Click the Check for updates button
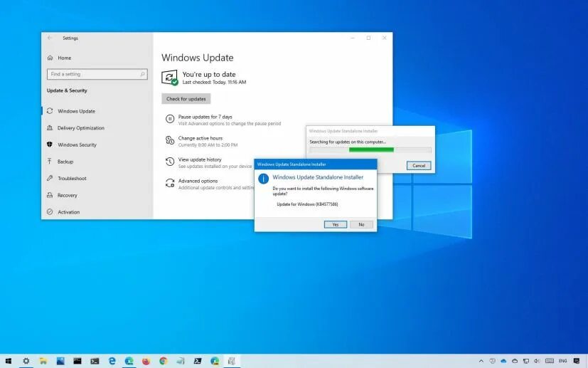 coord(186,99)
